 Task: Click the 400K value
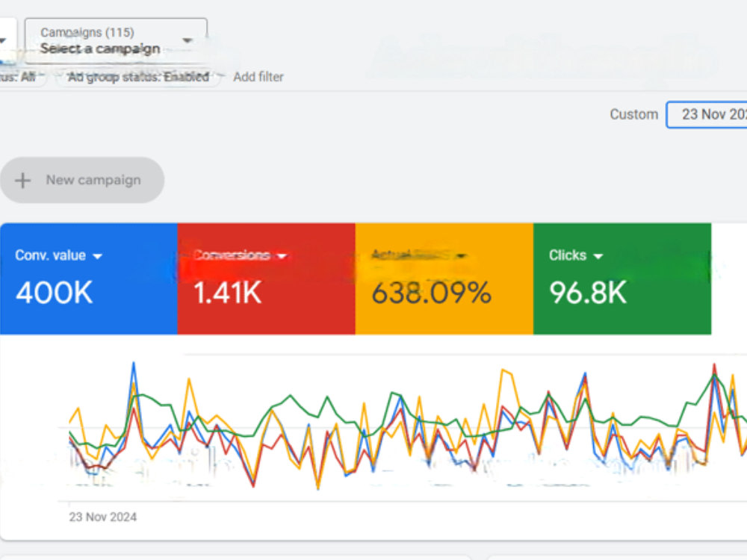pos(54,293)
